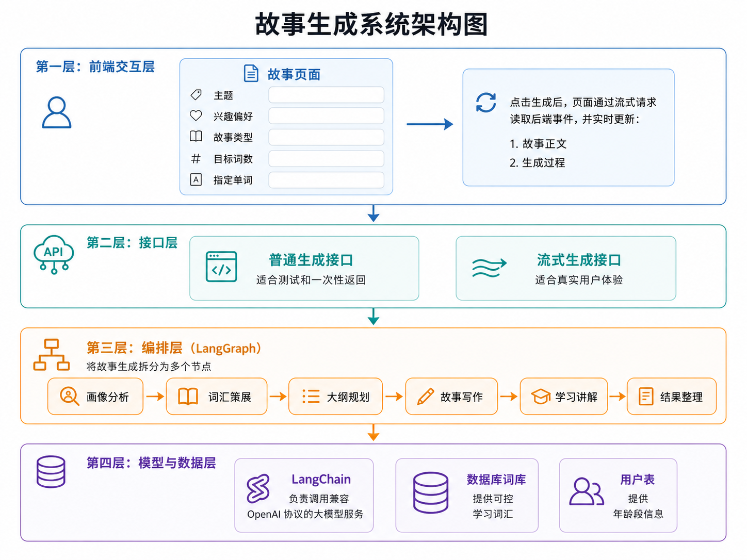Viewport: 747px width, 560px height.
Task: Click the pencil icon in 故事写作 node
Action: point(425,397)
